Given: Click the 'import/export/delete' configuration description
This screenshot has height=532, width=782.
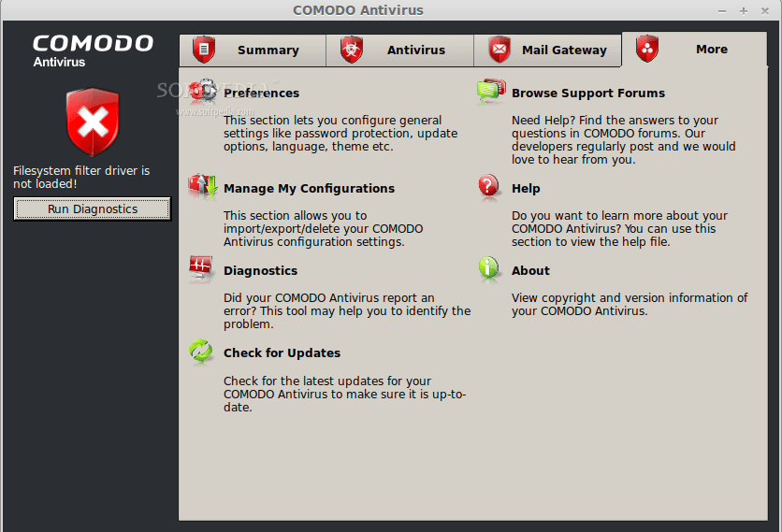Looking at the screenshot, I should point(323,228).
